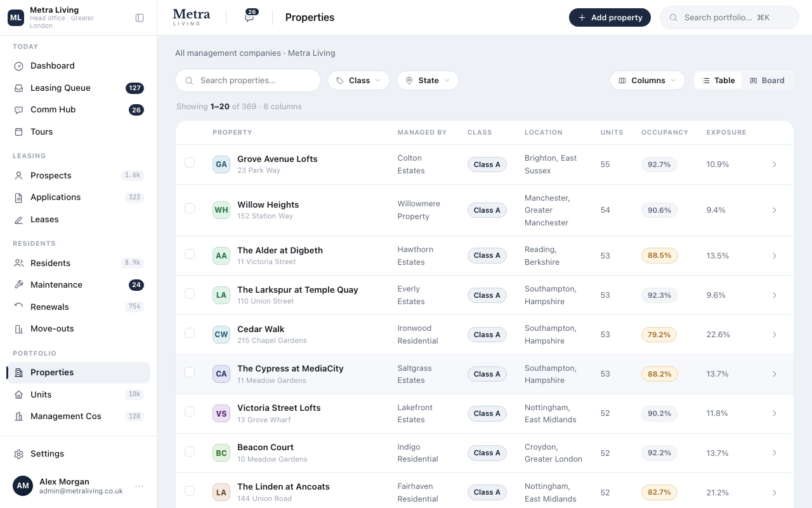
Task: Expand Cedar Walk row chevron
Action: 775,335
